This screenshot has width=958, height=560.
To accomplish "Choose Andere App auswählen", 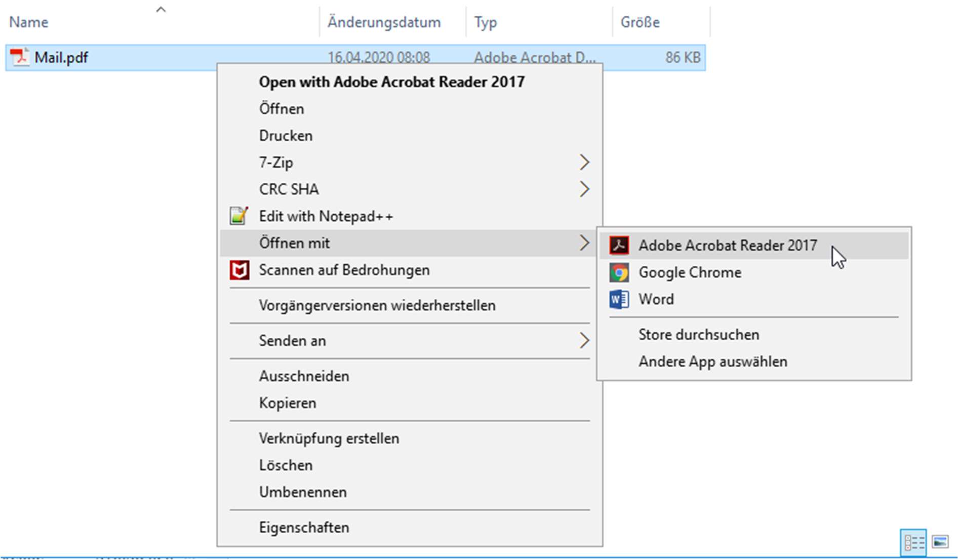I will pos(754,362).
